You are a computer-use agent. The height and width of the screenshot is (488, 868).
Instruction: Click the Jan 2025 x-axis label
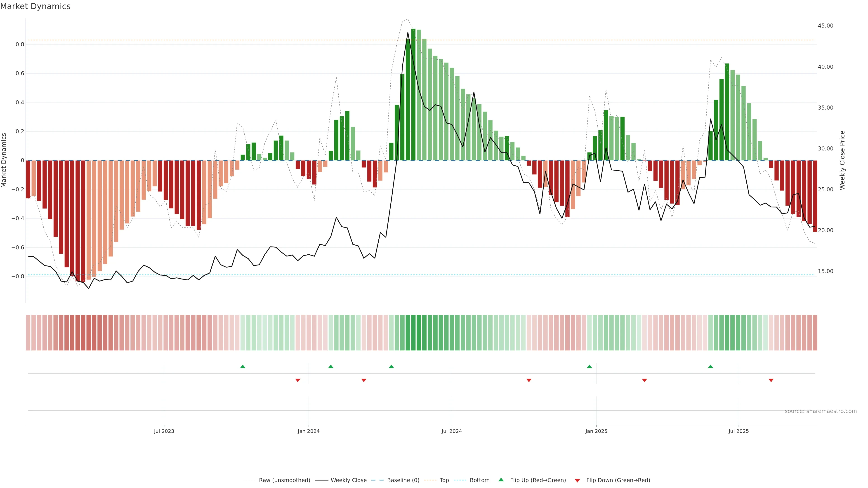[x=596, y=431]
